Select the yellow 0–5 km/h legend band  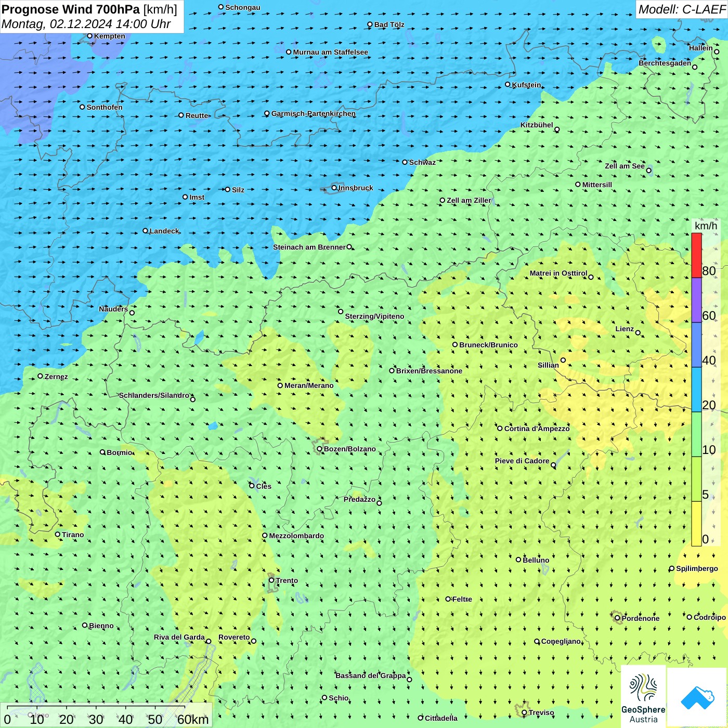pos(696,523)
